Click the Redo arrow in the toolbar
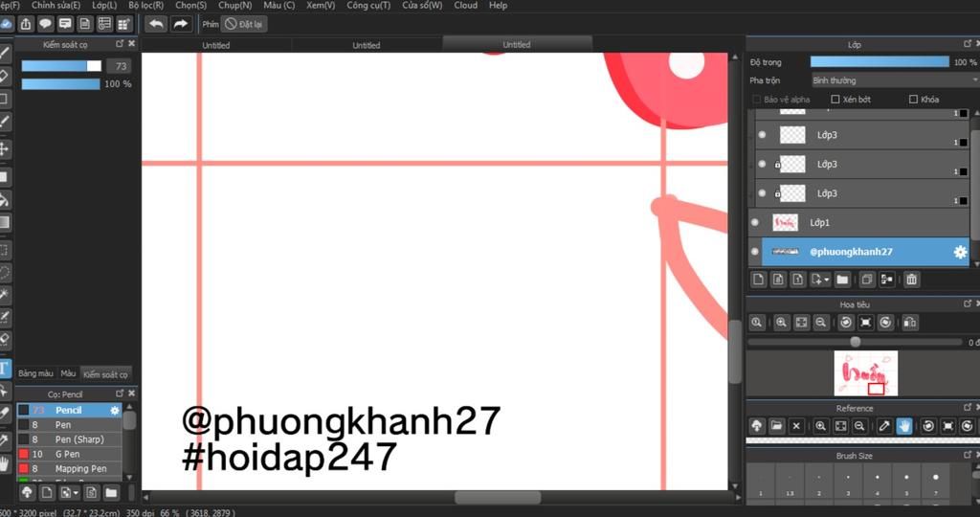This screenshot has width=980, height=517. [181, 24]
